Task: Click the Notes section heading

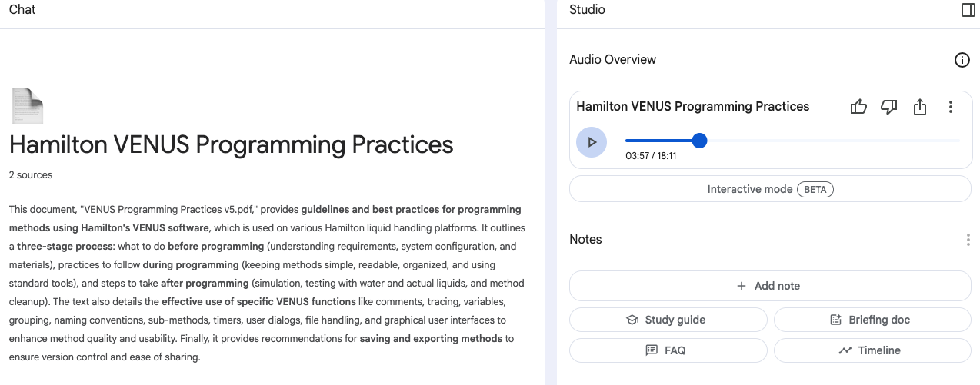Action: pyautogui.click(x=585, y=240)
